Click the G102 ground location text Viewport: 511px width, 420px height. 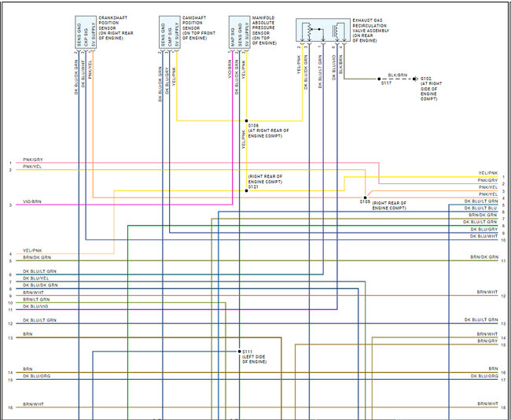pos(431,89)
